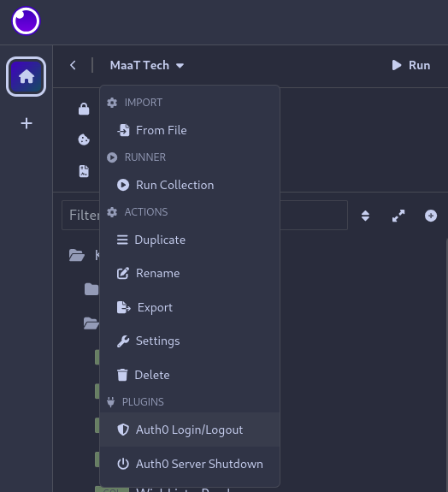The height and width of the screenshot is (492, 448).
Task: Choose Export menu entry
Action: (x=190, y=307)
